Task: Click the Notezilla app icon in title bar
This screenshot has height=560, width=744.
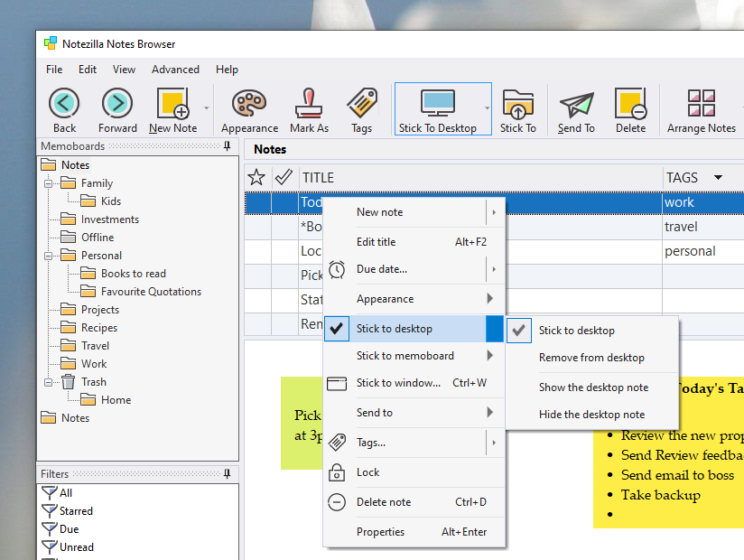Action: (x=51, y=43)
